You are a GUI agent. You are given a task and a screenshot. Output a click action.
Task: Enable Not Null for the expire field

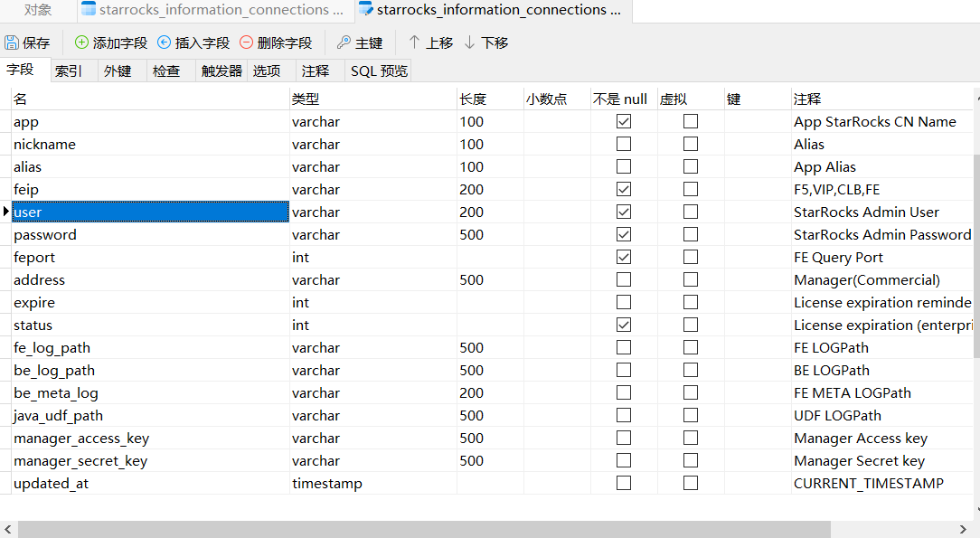tap(624, 302)
